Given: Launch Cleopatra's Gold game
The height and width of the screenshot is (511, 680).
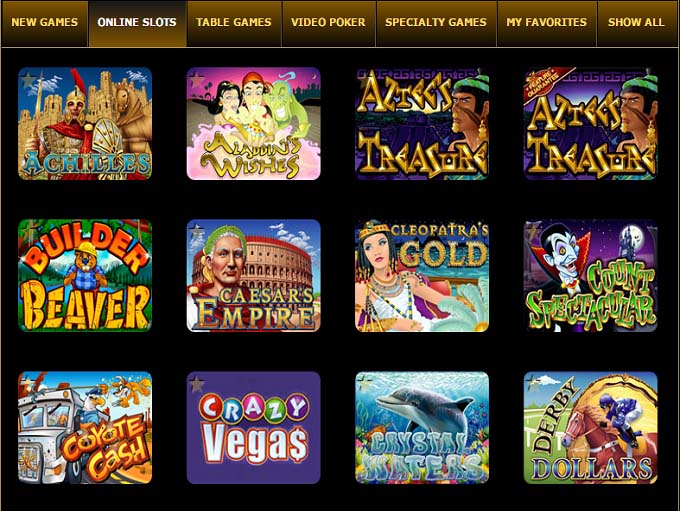Looking at the screenshot, I should point(422,275).
